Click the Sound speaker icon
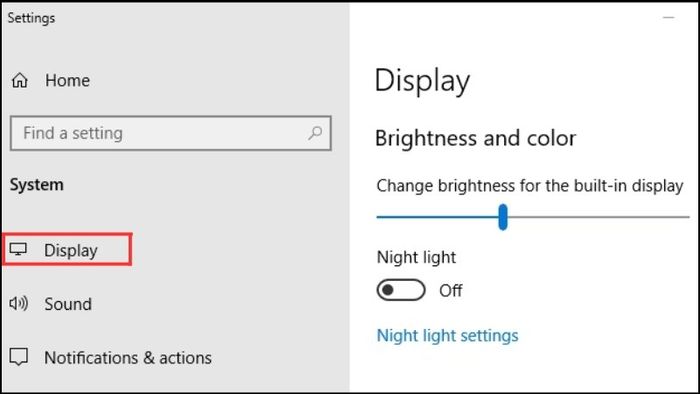 click(18, 303)
